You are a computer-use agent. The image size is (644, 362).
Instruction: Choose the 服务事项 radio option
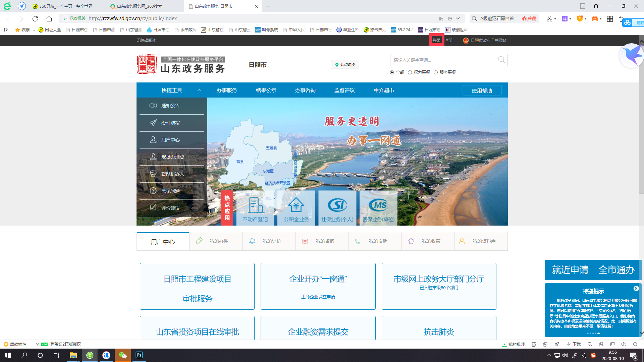coord(436,72)
